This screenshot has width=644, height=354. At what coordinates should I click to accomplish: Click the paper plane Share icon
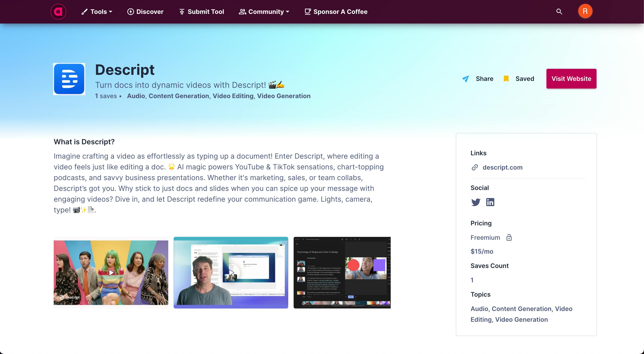465,79
